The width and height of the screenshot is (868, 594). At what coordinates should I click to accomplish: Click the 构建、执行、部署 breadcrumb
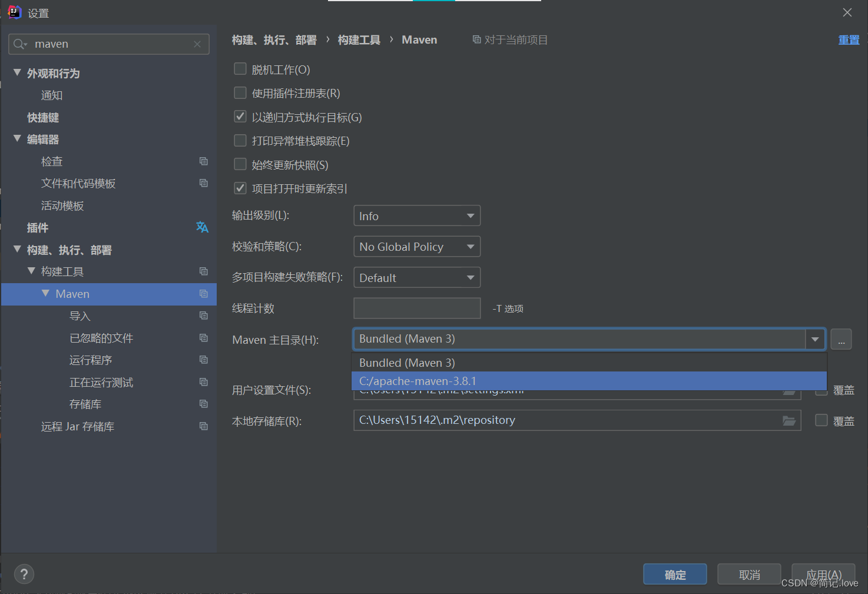pyautogui.click(x=274, y=39)
